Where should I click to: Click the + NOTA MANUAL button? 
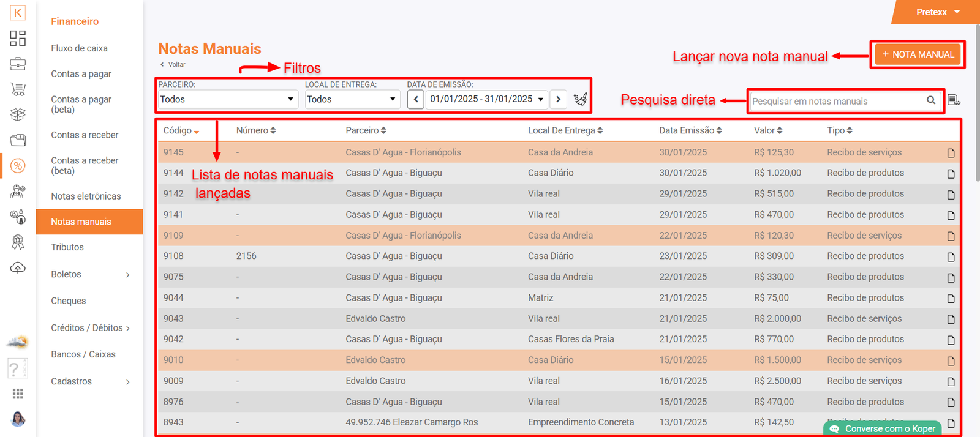[x=918, y=54]
